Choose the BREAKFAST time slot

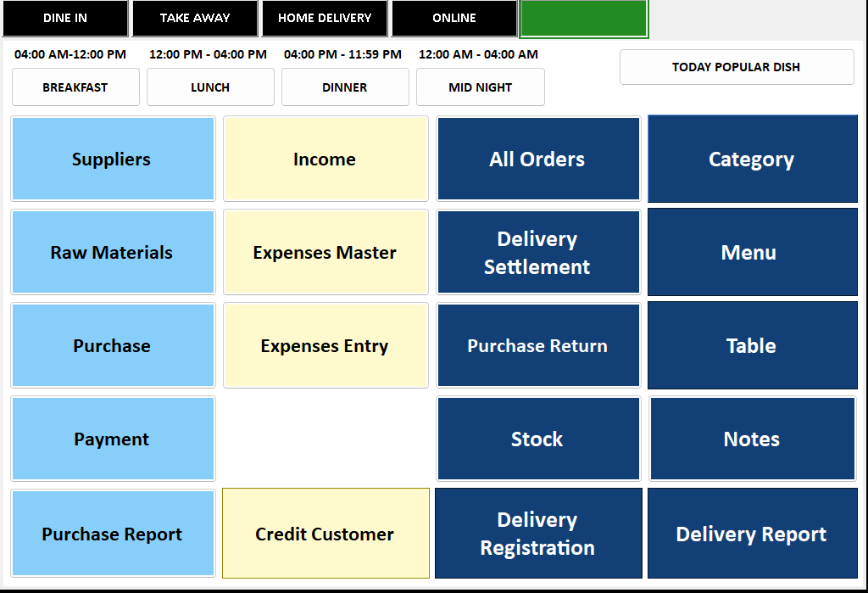pyautogui.click(x=75, y=87)
